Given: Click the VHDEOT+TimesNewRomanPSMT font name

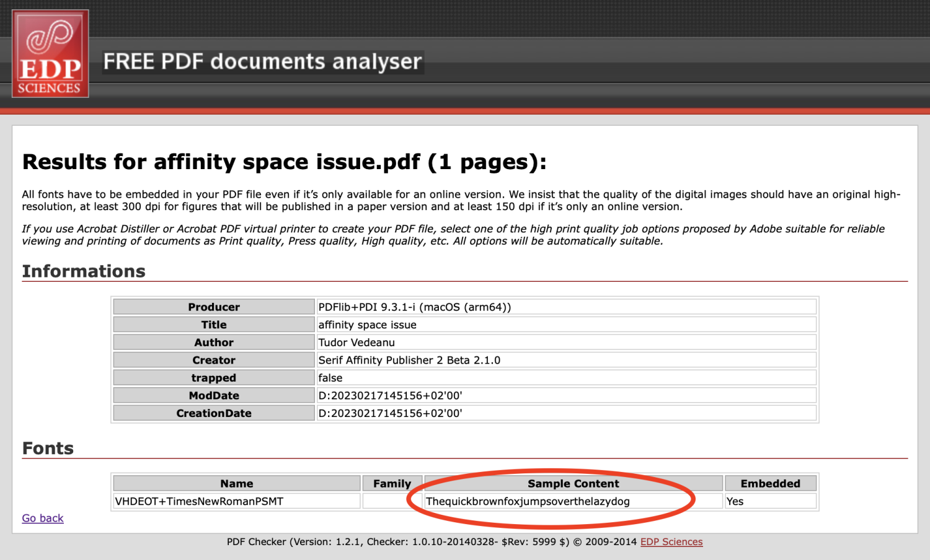Looking at the screenshot, I should (x=198, y=501).
